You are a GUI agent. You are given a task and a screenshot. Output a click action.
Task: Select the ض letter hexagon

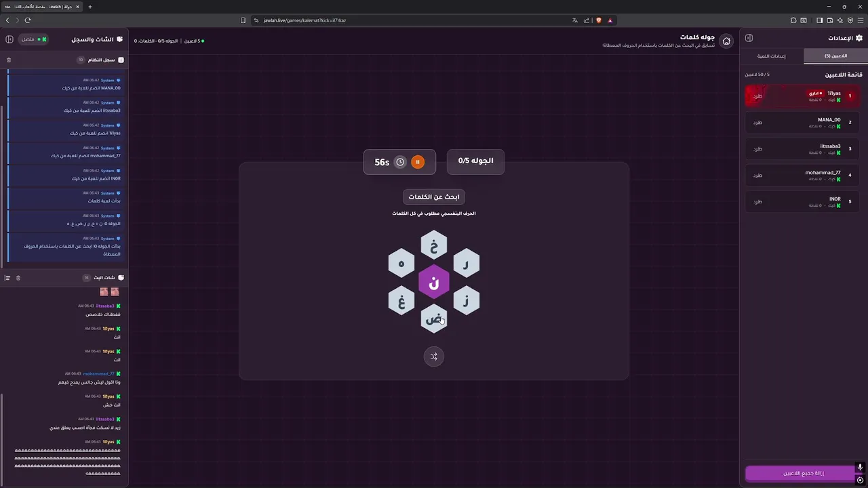point(434,319)
